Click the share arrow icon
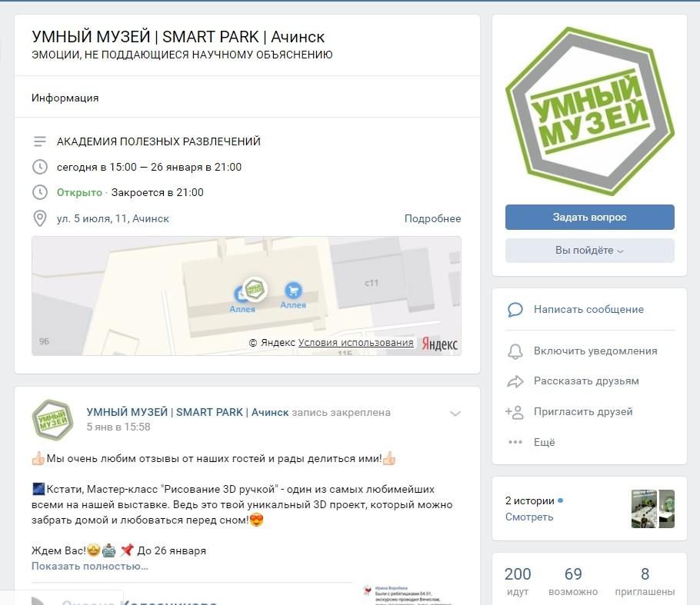 (x=515, y=381)
